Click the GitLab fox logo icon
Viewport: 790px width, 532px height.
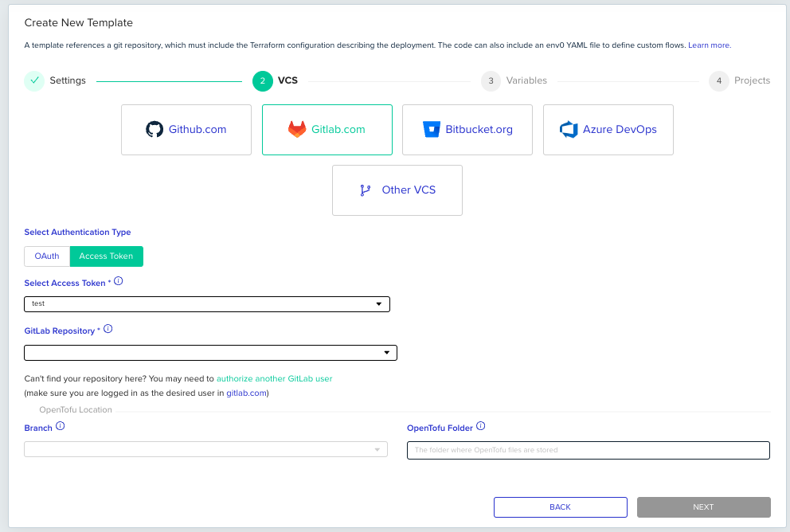tap(297, 130)
